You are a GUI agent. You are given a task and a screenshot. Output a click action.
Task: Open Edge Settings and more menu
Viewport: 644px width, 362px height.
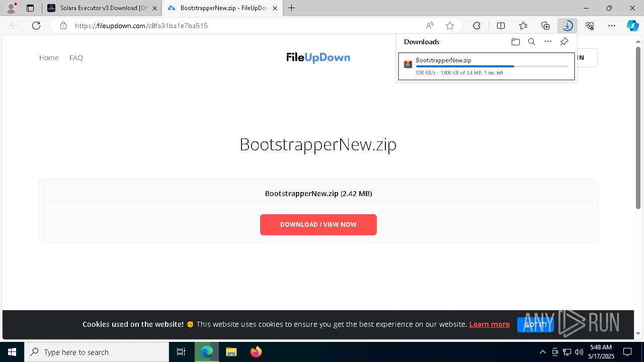612,26
